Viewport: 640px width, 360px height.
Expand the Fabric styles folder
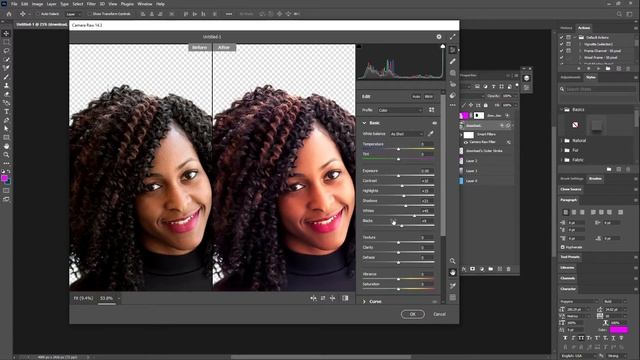562,160
